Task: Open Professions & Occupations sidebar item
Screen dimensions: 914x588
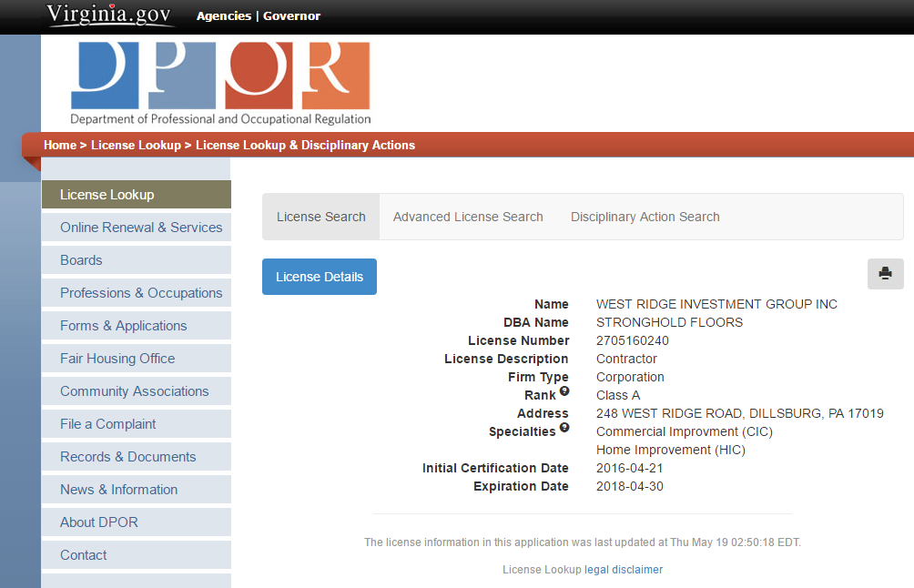Action: [x=141, y=293]
